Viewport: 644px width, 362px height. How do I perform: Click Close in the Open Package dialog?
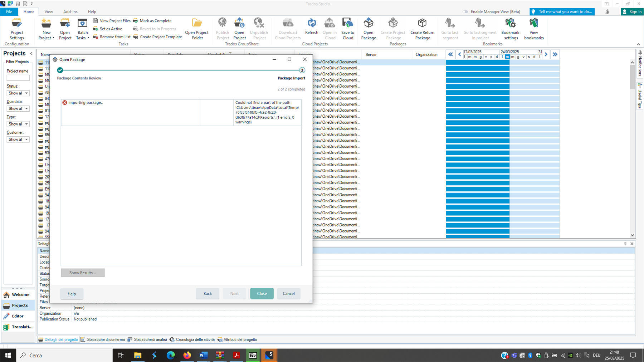[x=262, y=294]
